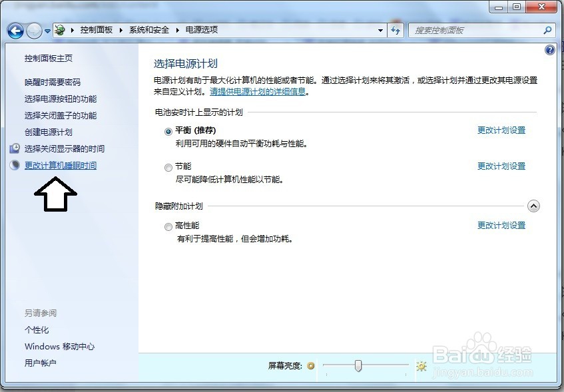Select the 平衡 (推荐) power plan
Image resolution: width=564 pixels, height=392 pixels.
168,131
